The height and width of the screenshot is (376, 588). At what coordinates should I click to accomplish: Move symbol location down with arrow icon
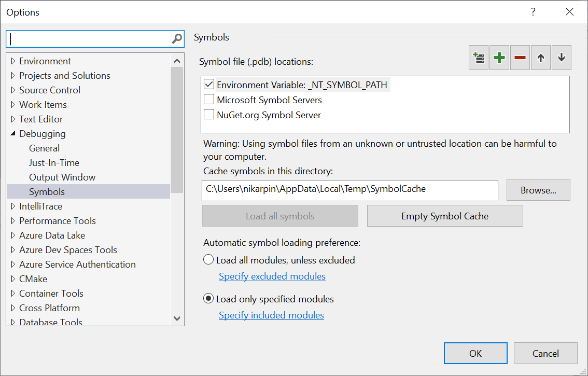click(562, 58)
